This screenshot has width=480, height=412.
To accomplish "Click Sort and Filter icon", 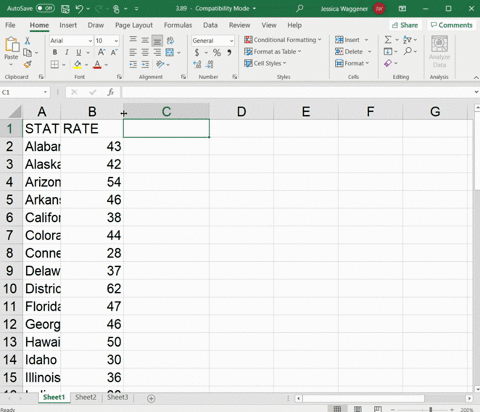I will pos(407,40).
